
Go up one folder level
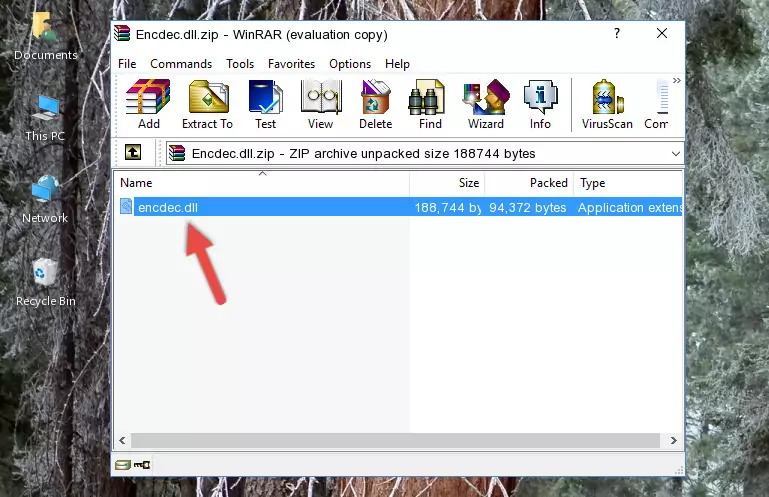(133, 153)
